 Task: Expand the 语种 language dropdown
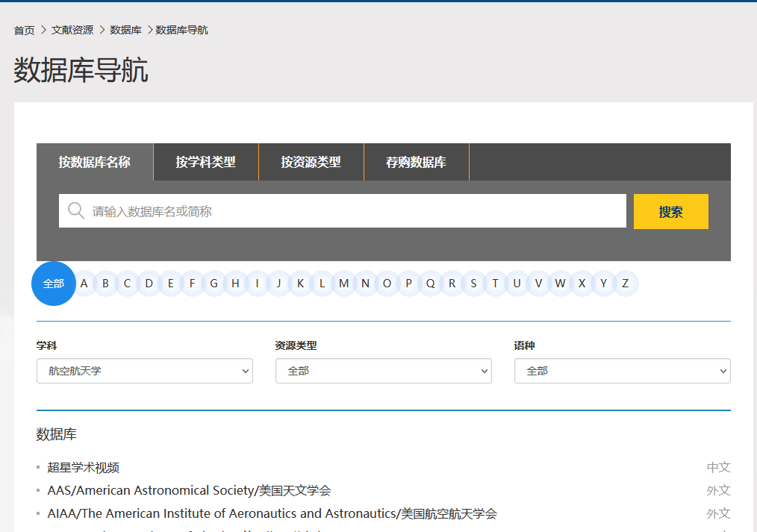tap(622, 371)
